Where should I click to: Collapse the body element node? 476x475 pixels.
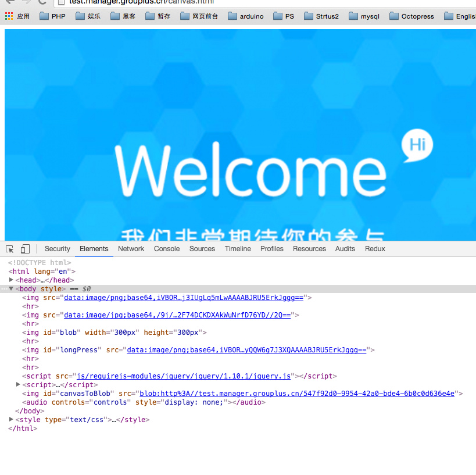pyautogui.click(x=11, y=289)
